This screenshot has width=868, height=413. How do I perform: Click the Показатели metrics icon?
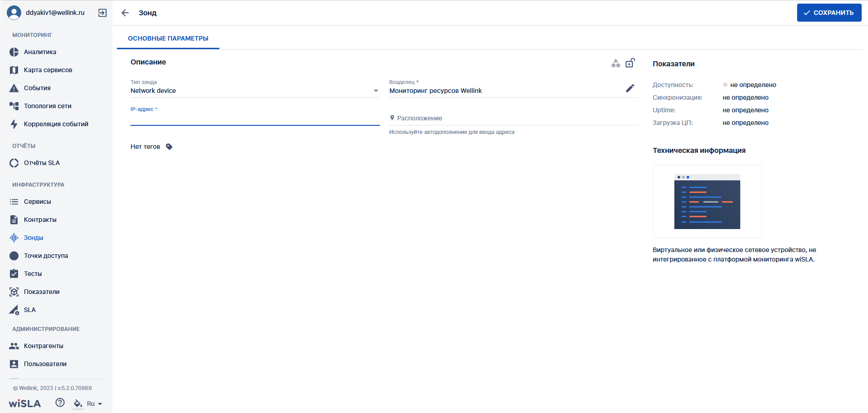pos(14,292)
